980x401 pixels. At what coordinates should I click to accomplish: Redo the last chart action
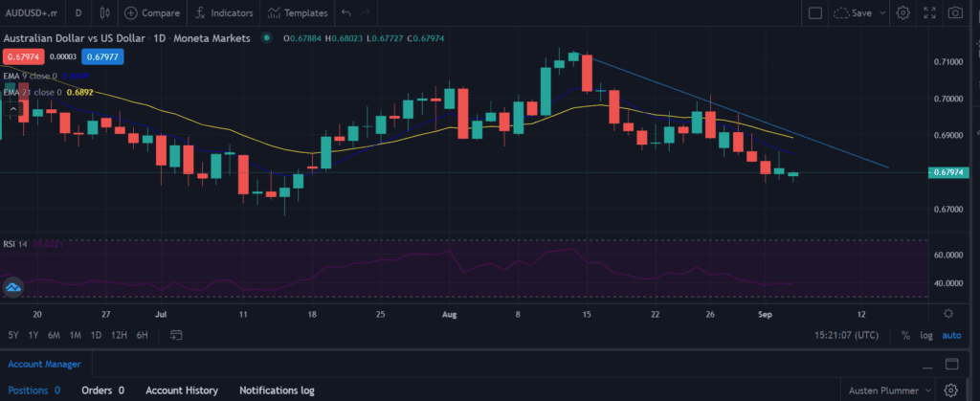366,12
